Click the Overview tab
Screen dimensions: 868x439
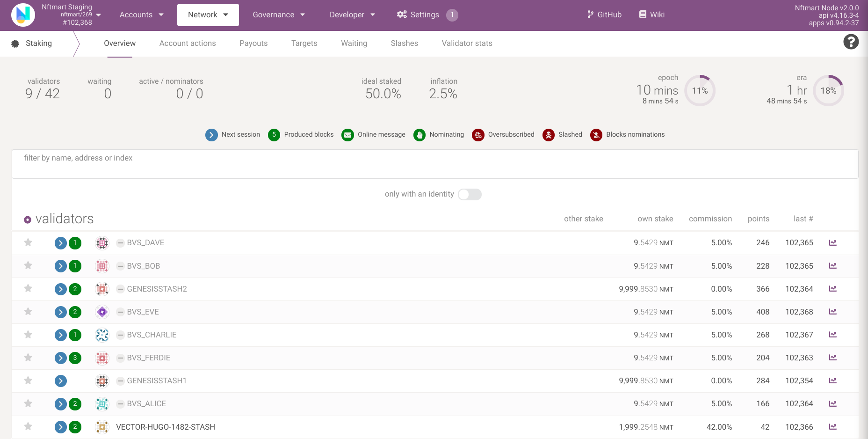click(x=120, y=44)
